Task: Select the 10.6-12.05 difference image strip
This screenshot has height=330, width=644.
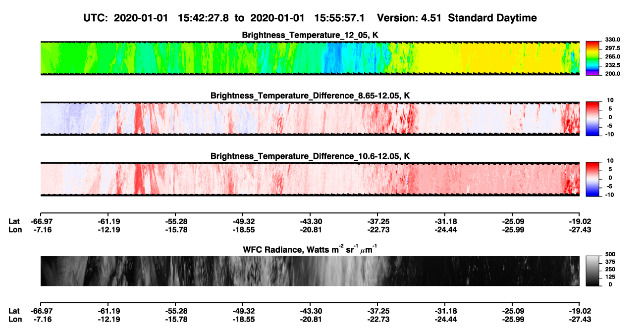Action: pos(310,179)
